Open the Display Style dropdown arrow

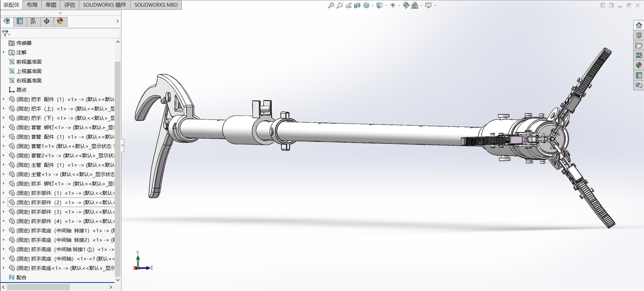386,5
